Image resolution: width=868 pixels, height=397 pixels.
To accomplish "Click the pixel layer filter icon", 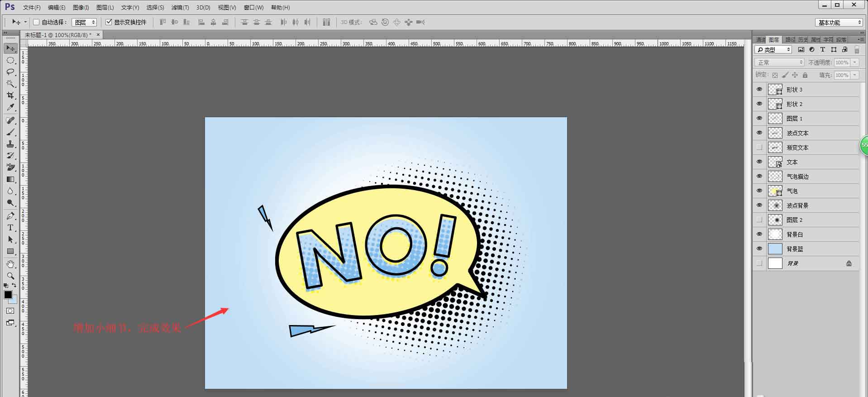I will click(x=801, y=50).
